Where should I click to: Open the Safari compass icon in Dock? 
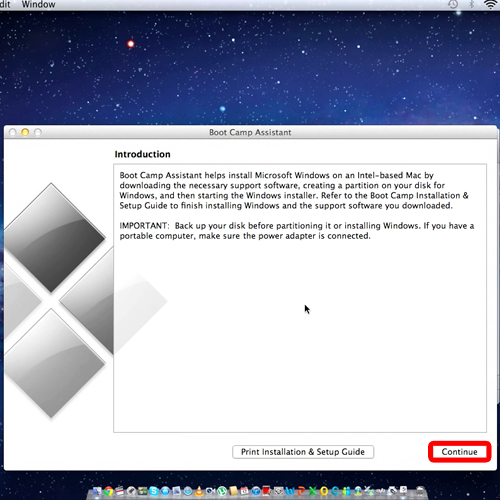[188, 491]
